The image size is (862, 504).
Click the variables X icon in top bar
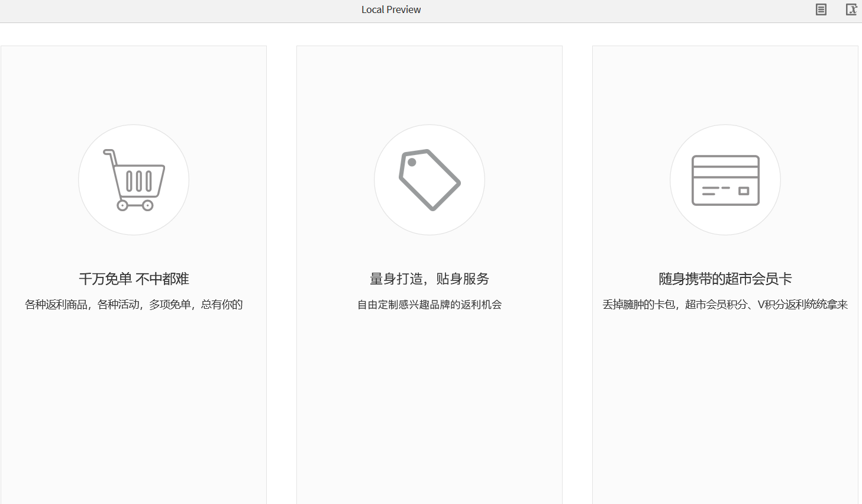click(x=851, y=9)
